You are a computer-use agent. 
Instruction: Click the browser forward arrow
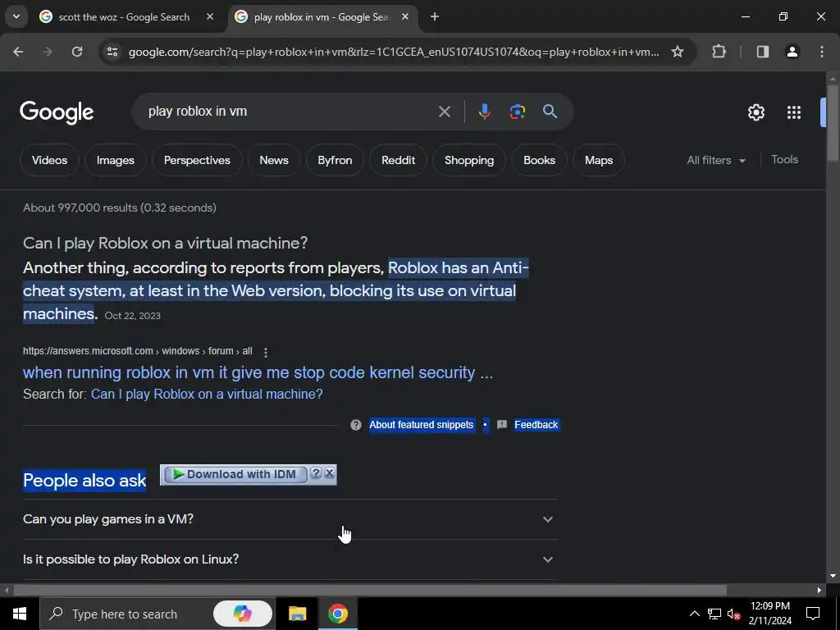click(x=48, y=52)
